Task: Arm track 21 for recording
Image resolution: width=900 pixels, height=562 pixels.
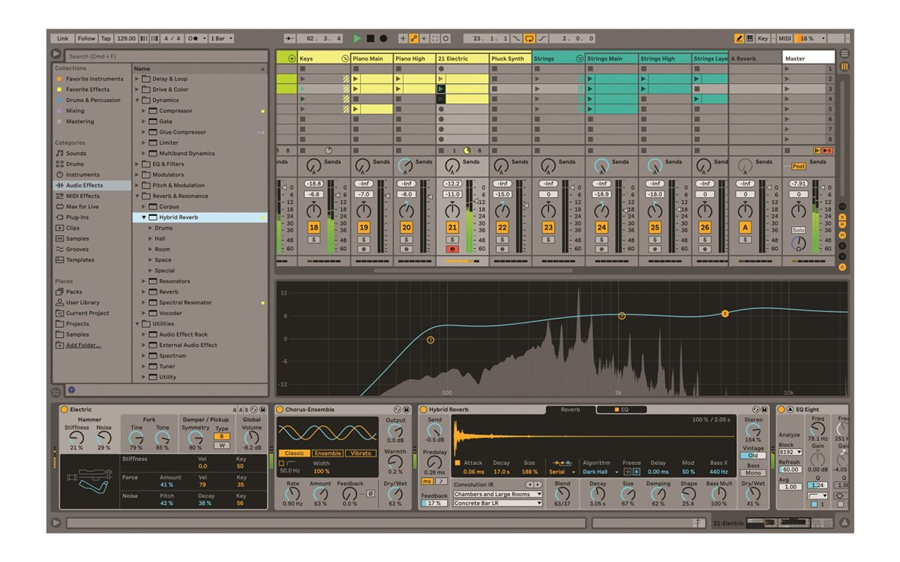Action: pos(452,249)
